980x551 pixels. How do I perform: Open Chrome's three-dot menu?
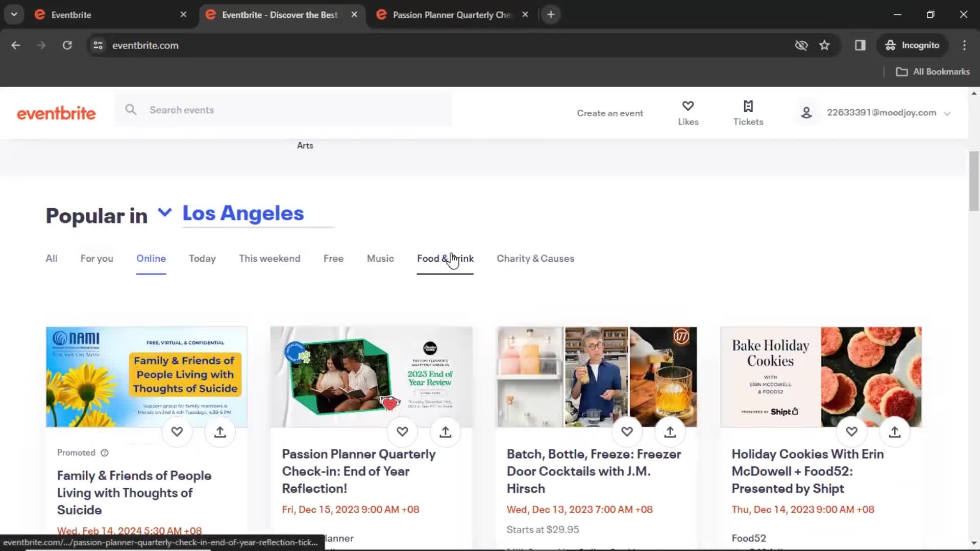[964, 45]
